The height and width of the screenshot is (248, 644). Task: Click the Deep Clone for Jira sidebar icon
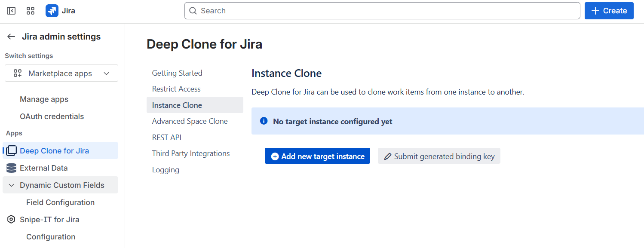12,151
